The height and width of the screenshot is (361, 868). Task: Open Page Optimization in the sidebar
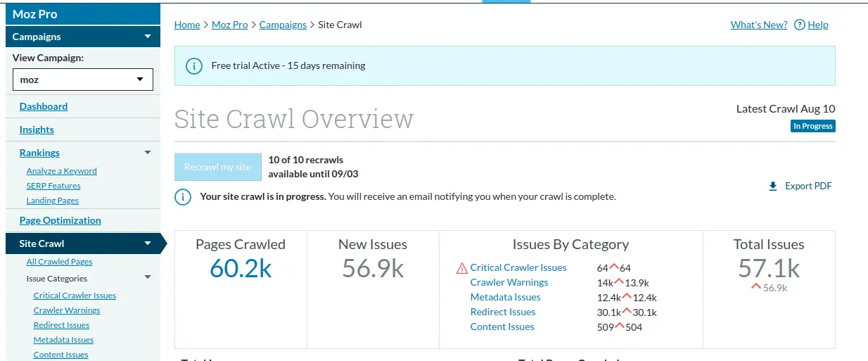coord(60,220)
